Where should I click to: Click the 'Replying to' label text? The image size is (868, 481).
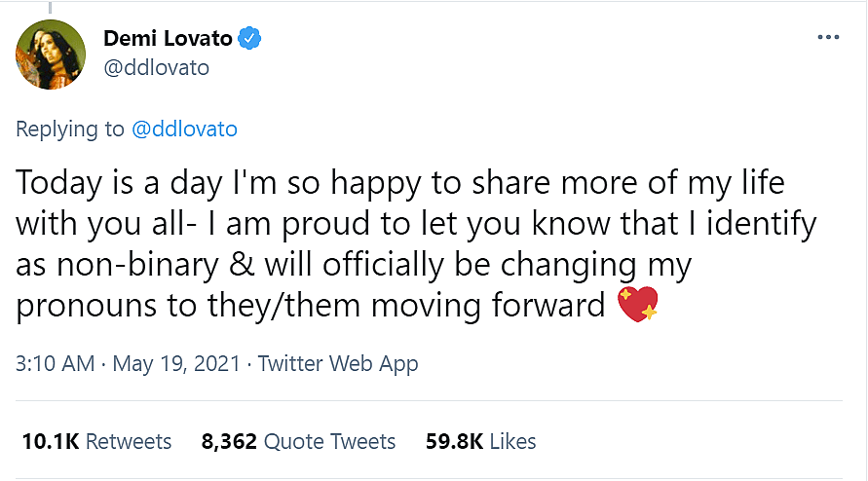click(x=70, y=129)
